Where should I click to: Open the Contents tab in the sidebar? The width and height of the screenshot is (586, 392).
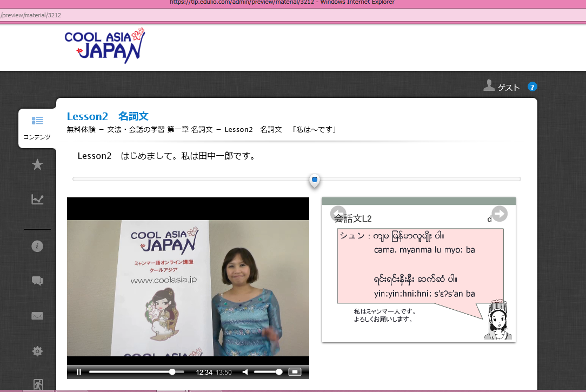(37, 128)
